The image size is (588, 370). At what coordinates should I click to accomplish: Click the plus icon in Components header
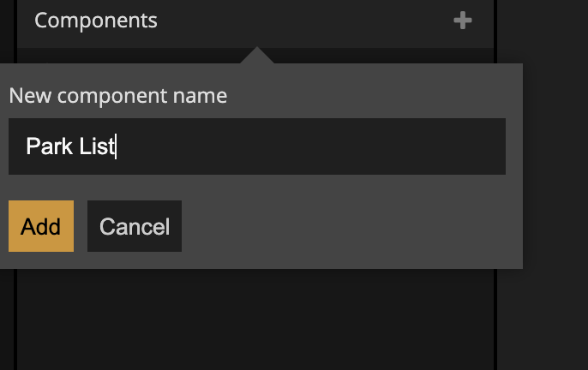[463, 21]
